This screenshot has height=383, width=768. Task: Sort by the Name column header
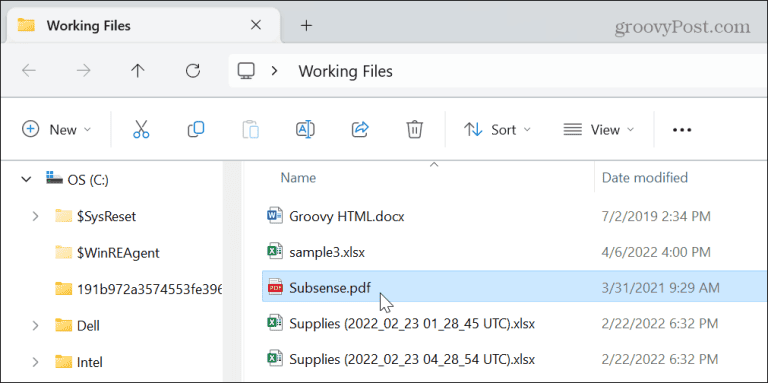(298, 177)
